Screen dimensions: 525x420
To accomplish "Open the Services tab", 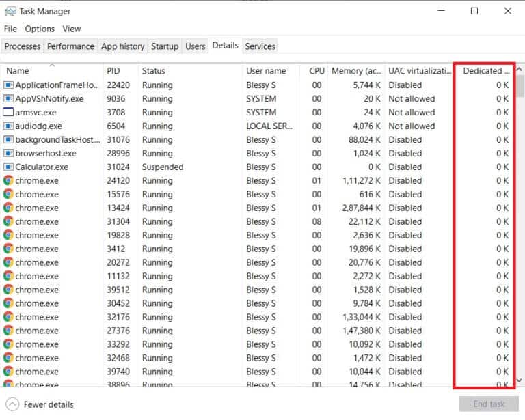I will pyautogui.click(x=260, y=46).
